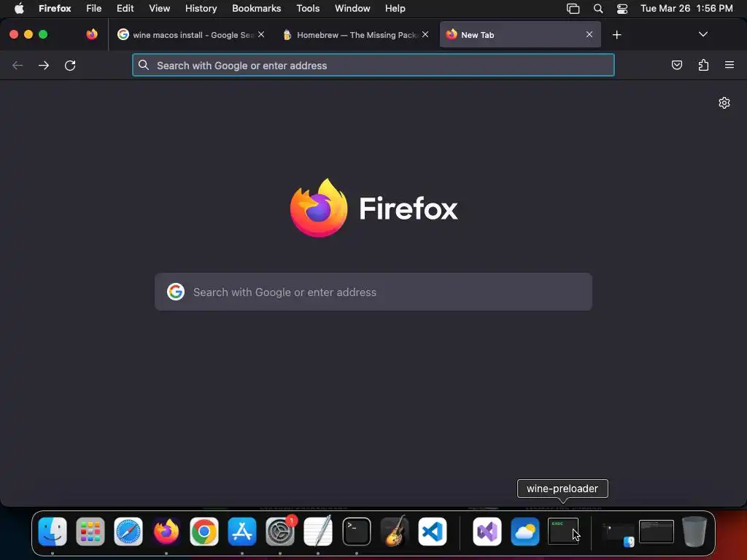
Task: Open Terminal from the Dock
Action: click(356, 532)
